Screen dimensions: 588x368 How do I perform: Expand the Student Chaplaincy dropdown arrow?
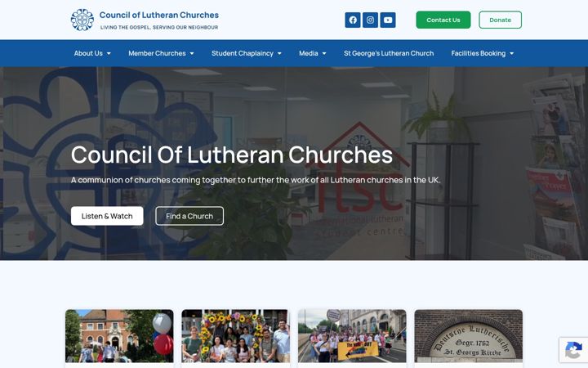(x=279, y=53)
